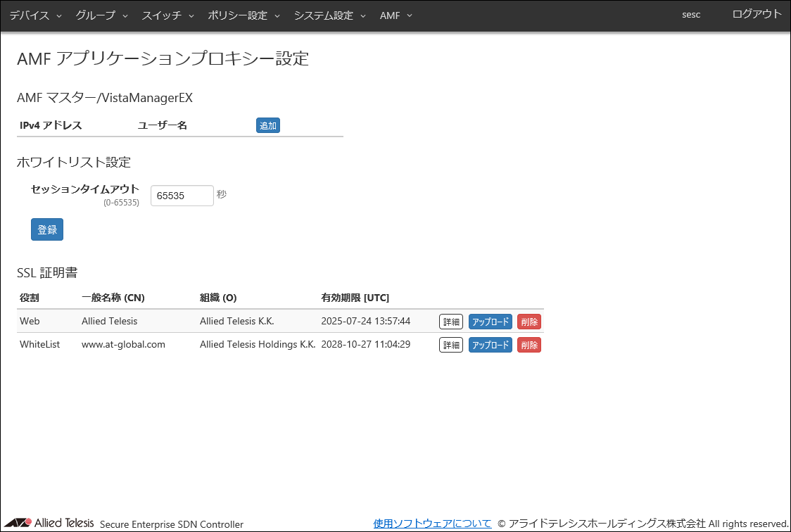The width and height of the screenshot is (791, 532).
Task: Delete the WhiteList certificate with 削除
Action: point(529,345)
